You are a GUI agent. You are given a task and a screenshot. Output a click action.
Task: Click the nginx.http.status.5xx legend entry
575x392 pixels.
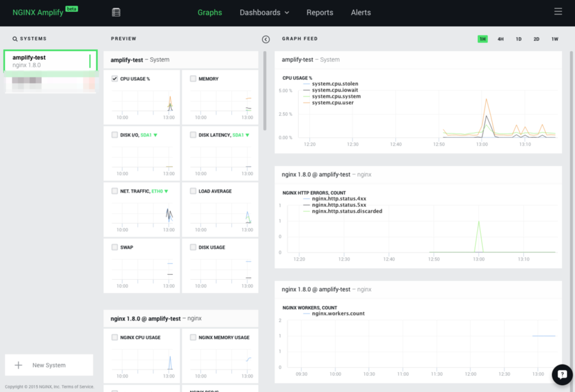(335, 205)
